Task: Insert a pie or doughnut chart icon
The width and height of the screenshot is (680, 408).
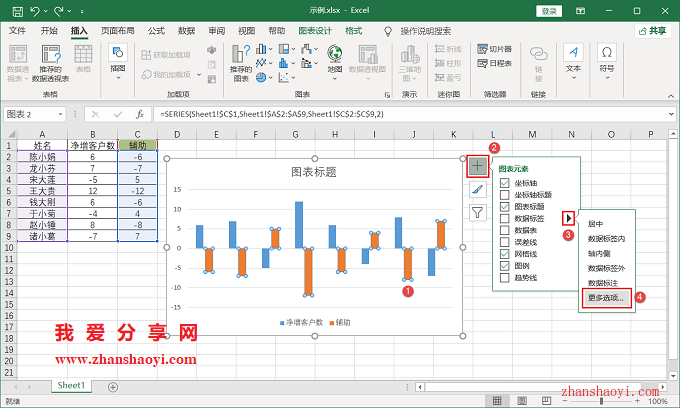Action: click(x=261, y=78)
